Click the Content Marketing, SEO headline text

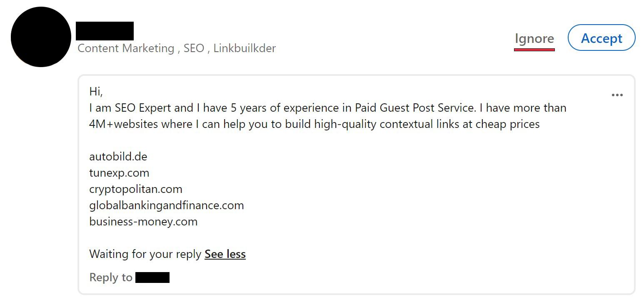[x=177, y=48]
